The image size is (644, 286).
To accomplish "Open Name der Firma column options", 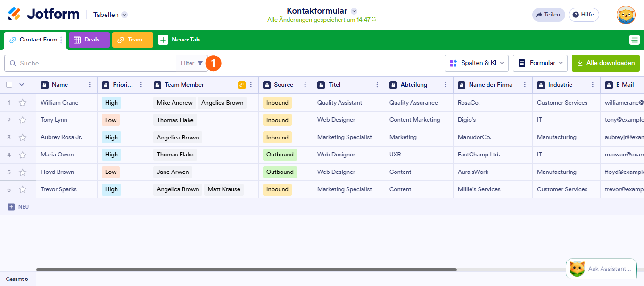I will (x=524, y=85).
